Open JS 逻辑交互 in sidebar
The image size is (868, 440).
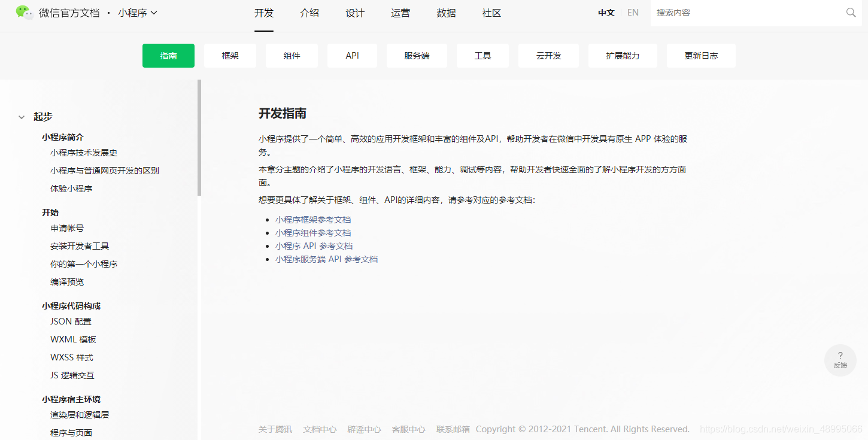coord(72,375)
